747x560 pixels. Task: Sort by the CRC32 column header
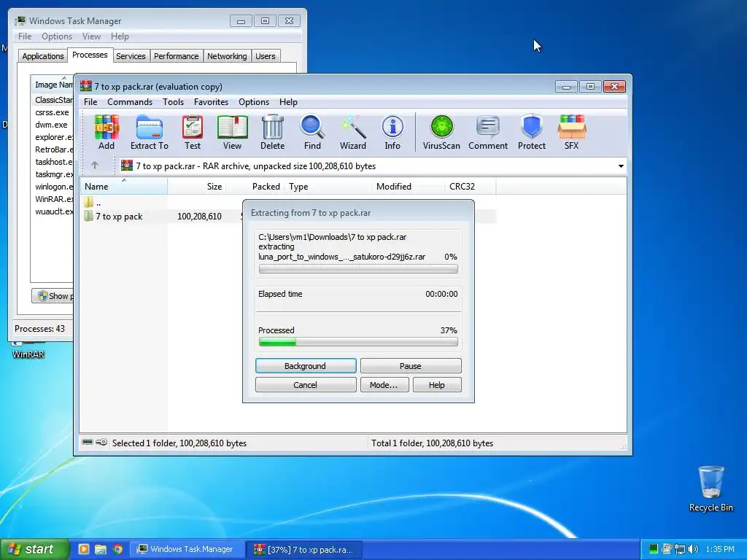point(470,186)
